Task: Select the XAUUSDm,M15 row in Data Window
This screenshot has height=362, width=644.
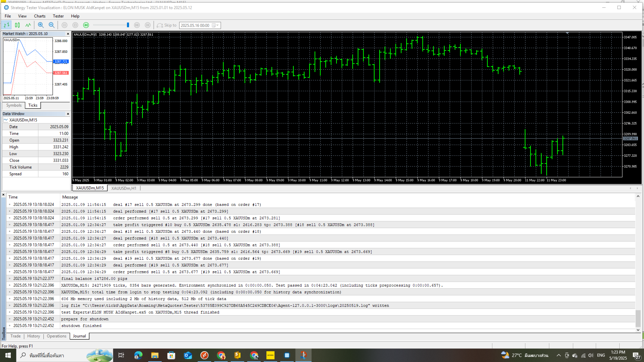Action: tap(36, 120)
